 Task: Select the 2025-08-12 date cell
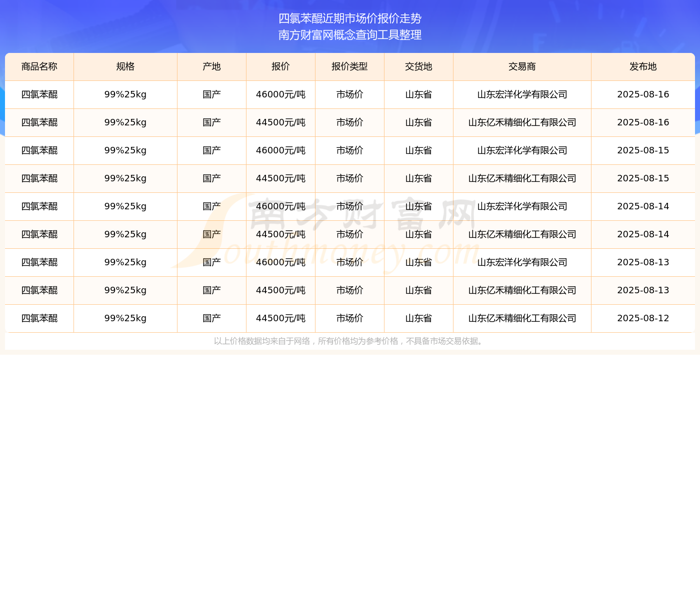[643, 318]
